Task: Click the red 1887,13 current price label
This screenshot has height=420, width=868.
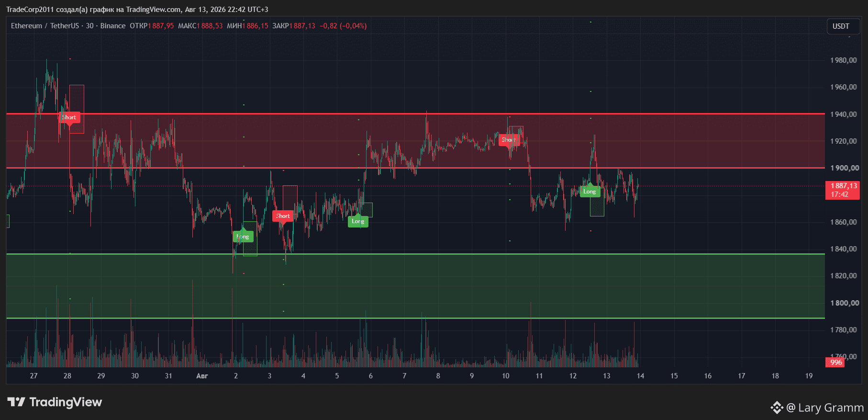Action: click(x=843, y=190)
